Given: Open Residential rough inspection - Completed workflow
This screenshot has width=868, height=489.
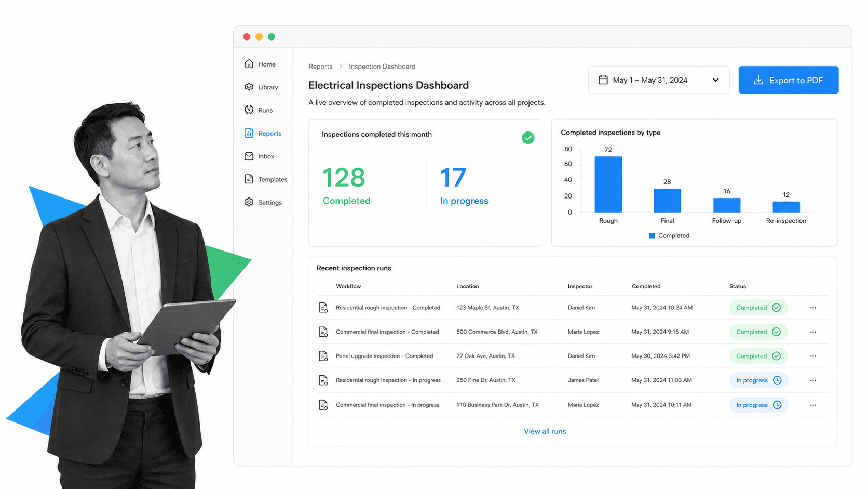Looking at the screenshot, I should tap(388, 308).
